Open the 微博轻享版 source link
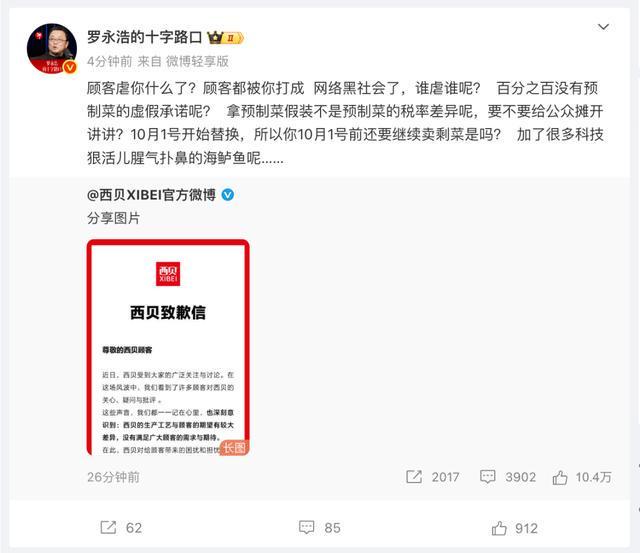The height and width of the screenshot is (553, 640). click(x=197, y=62)
